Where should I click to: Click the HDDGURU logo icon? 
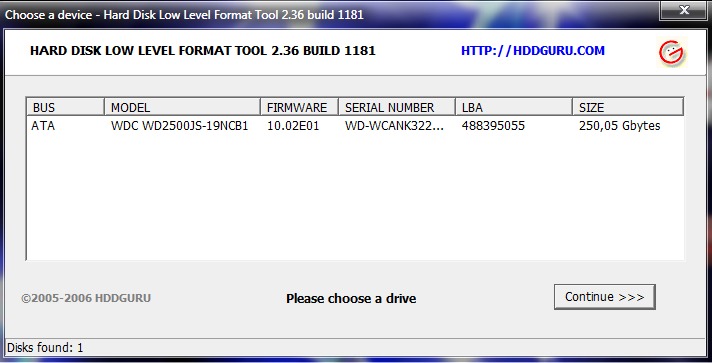click(x=671, y=53)
